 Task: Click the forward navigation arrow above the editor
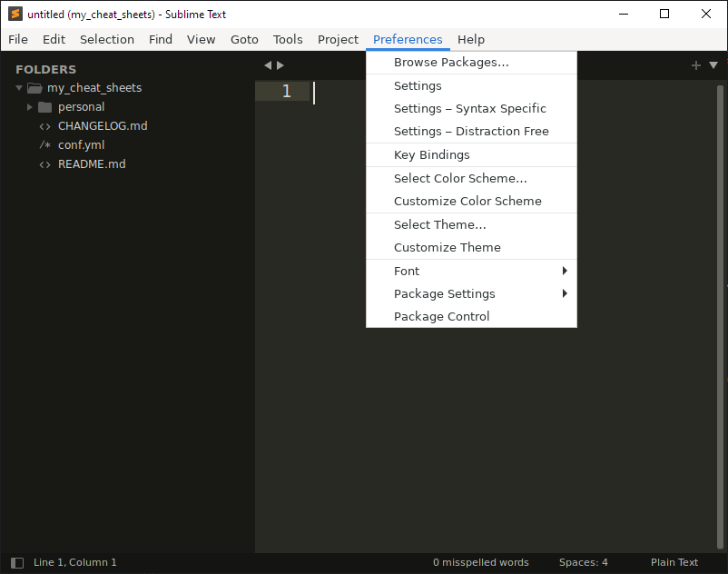click(x=280, y=64)
